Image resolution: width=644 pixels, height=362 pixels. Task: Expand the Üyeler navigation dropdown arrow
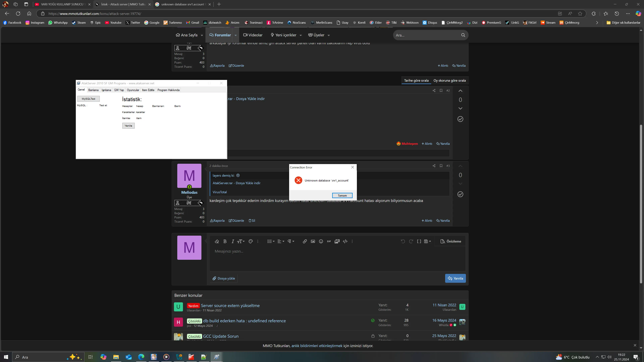coord(329,36)
